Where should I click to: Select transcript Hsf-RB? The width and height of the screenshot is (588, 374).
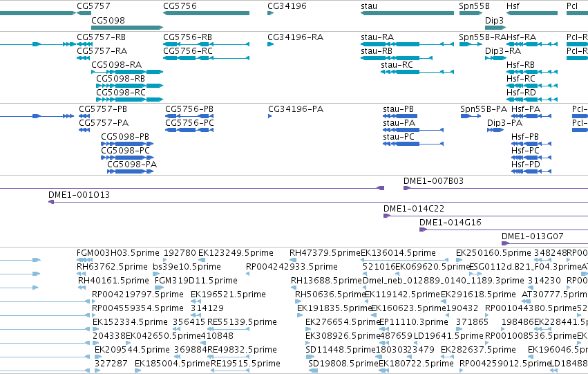click(520, 65)
